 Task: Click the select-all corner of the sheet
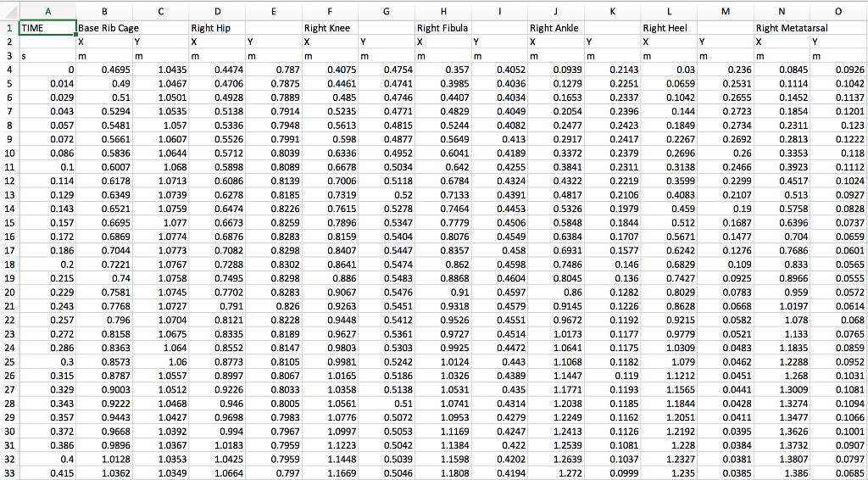click(9, 10)
